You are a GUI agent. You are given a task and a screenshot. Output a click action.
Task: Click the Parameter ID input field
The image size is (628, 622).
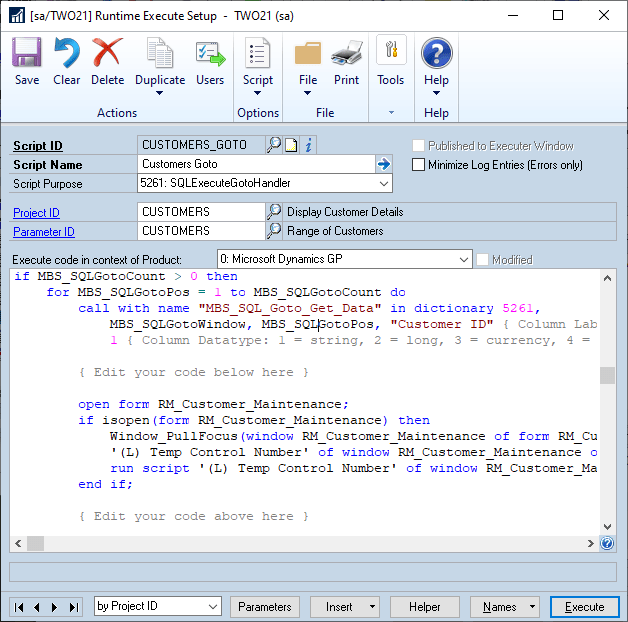coord(201,231)
